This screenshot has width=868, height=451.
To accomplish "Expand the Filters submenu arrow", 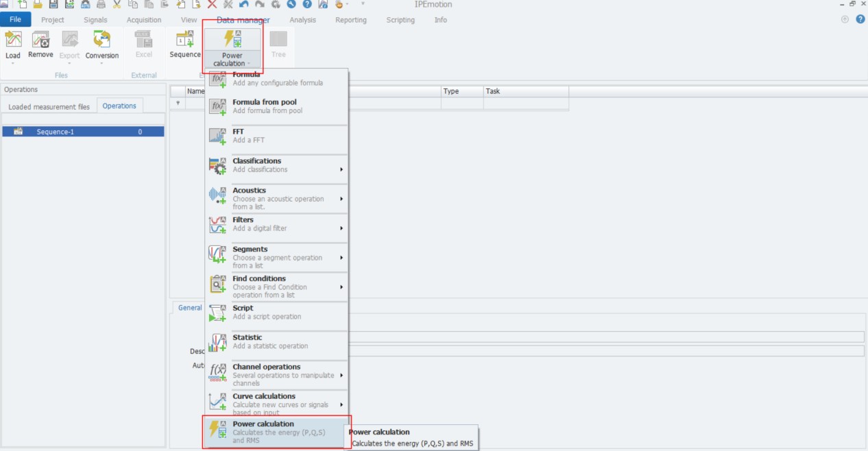I will pos(341,228).
